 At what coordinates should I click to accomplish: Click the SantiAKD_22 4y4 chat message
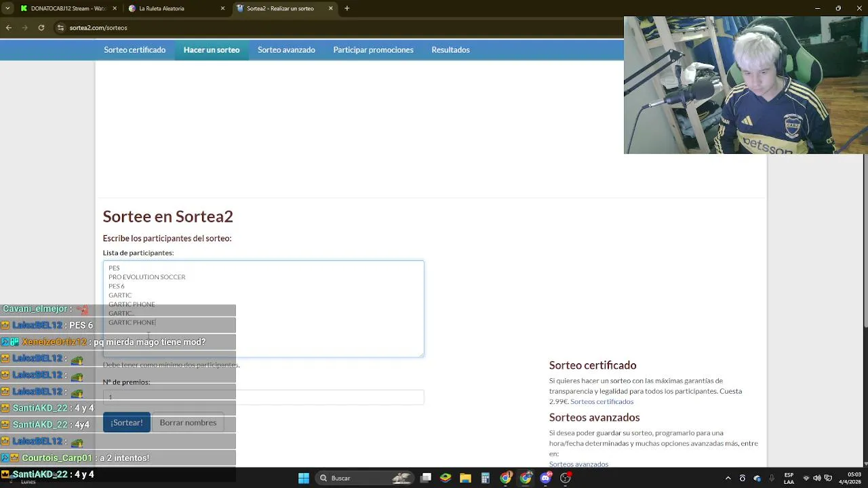[118, 425]
